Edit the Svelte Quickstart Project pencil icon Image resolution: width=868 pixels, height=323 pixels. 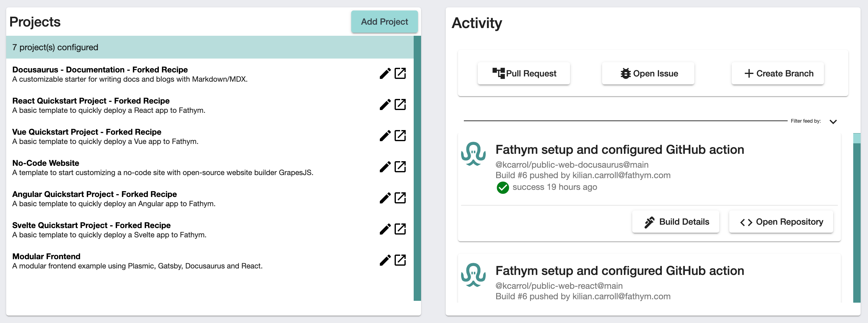pyautogui.click(x=385, y=229)
